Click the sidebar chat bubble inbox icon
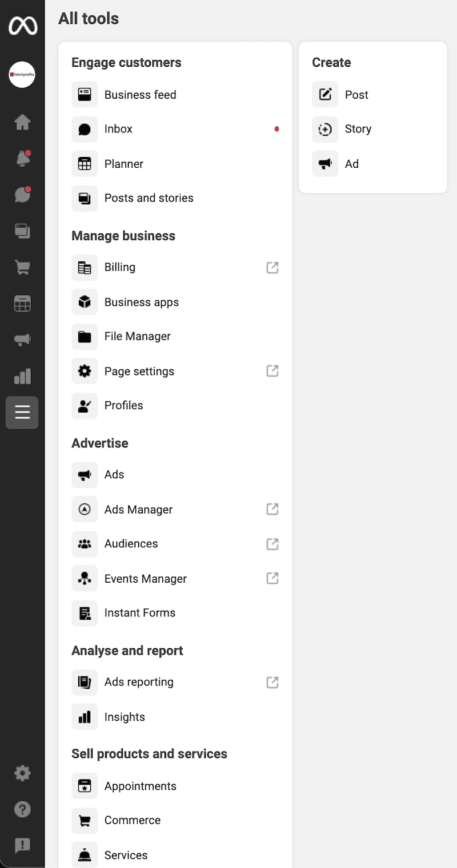 [x=22, y=195]
